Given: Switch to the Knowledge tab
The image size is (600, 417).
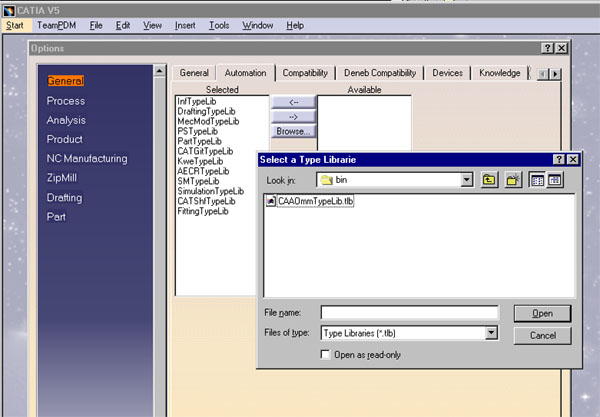Looking at the screenshot, I should tap(499, 73).
